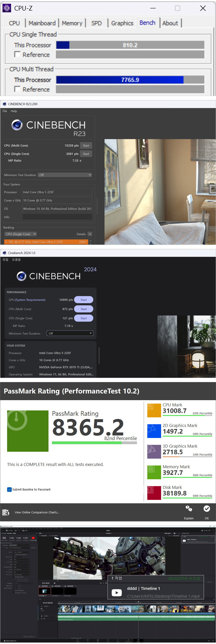Enable Reference checkbox under CPU Single Thread
The image size is (216, 644).
pyautogui.click(x=17, y=54)
